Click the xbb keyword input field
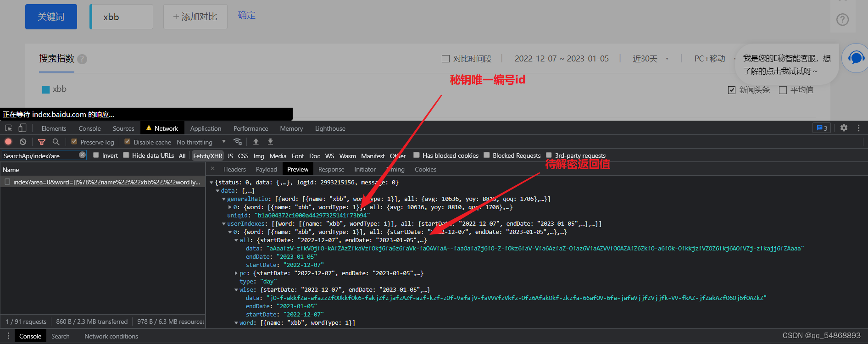Screen dimensions: 868x344 (122, 17)
